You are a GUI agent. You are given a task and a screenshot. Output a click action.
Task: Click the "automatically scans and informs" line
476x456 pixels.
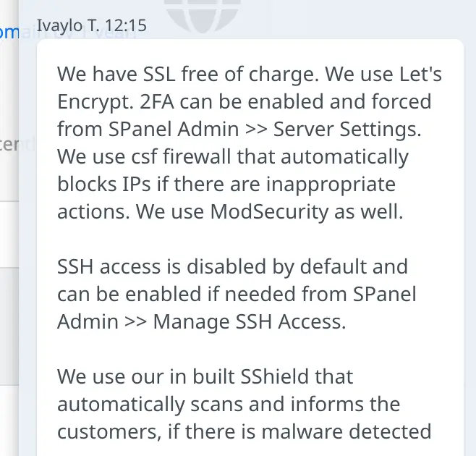[x=229, y=404]
